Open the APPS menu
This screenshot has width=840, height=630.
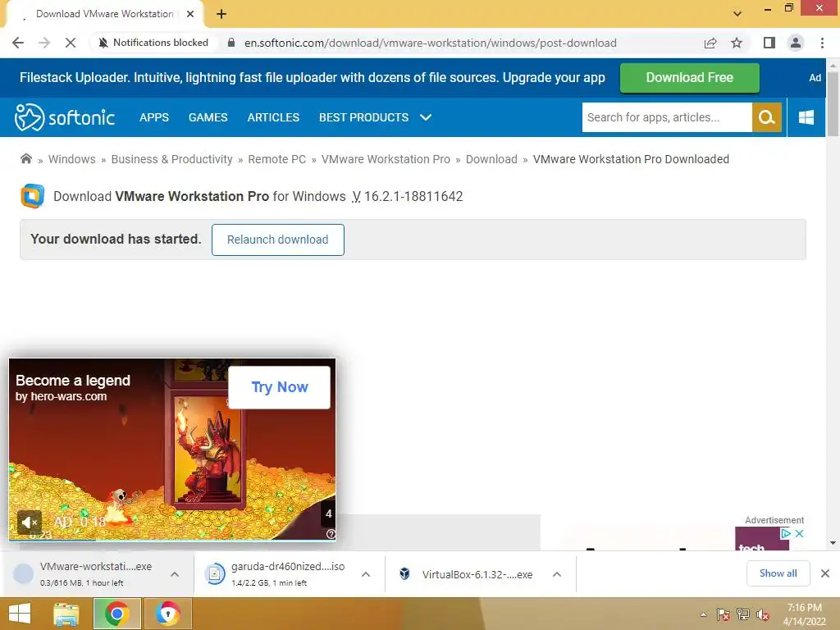(x=153, y=117)
